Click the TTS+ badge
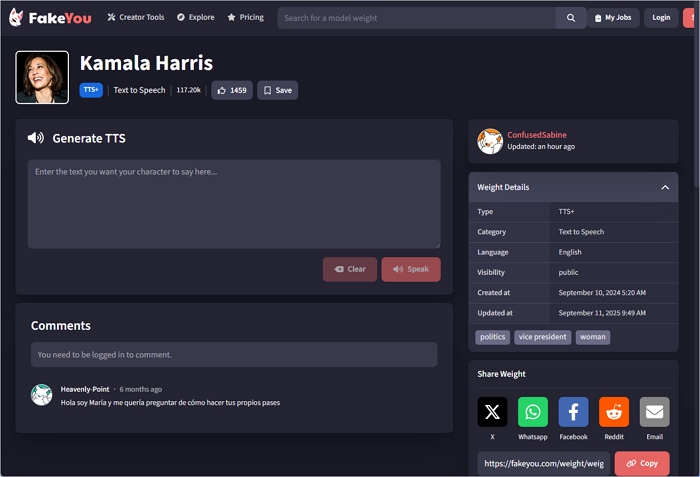Viewport: 700px width, 477px height. point(91,90)
